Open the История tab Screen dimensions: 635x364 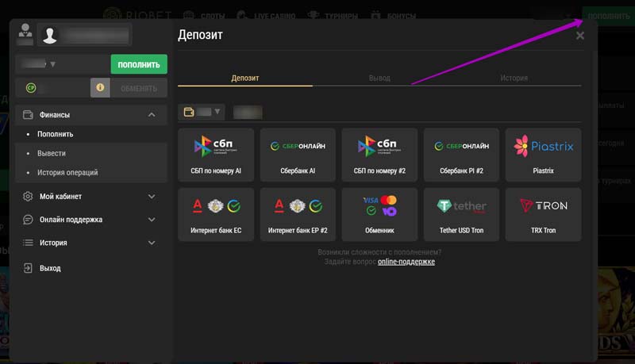[x=514, y=78]
